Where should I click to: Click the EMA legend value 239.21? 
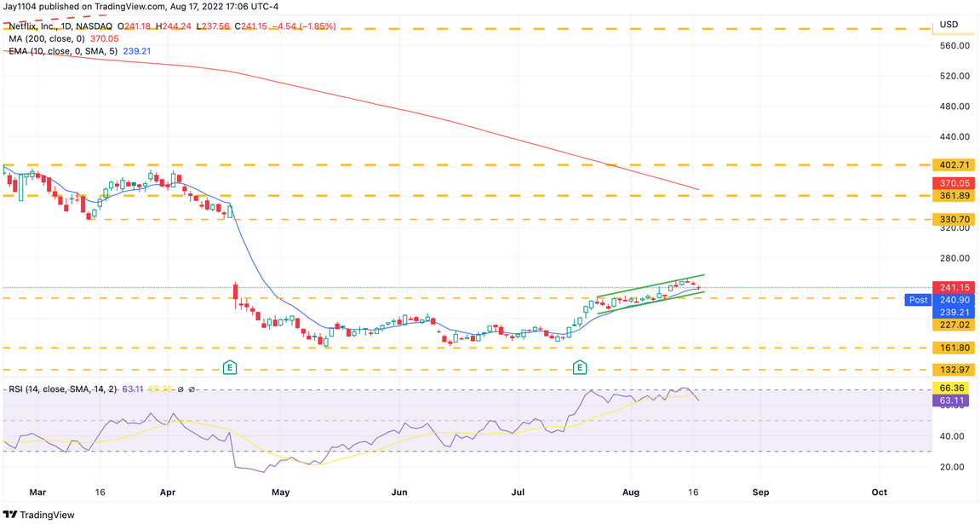click(x=137, y=51)
